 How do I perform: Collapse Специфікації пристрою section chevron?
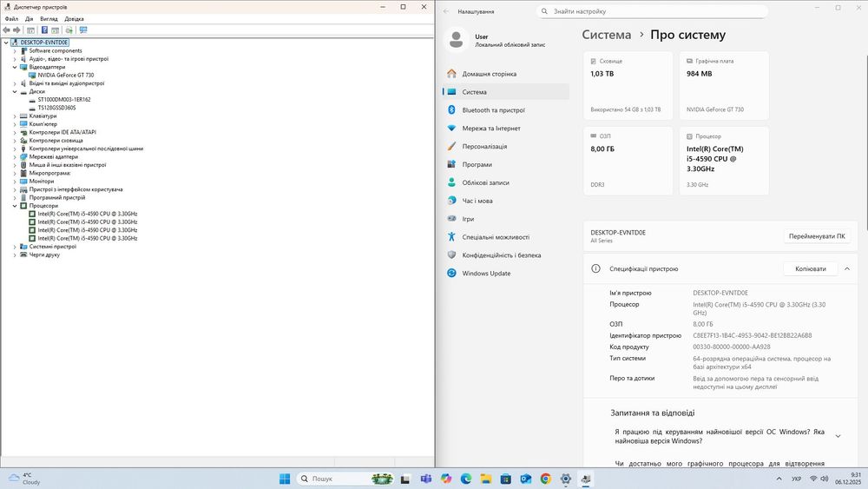pyautogui.click(x=847, y=269)
